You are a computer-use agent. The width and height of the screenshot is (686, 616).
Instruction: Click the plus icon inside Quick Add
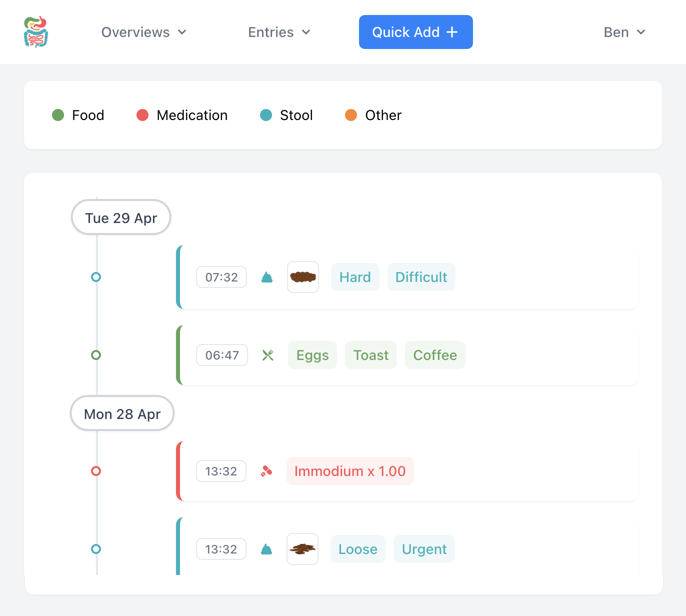[452, 31]
